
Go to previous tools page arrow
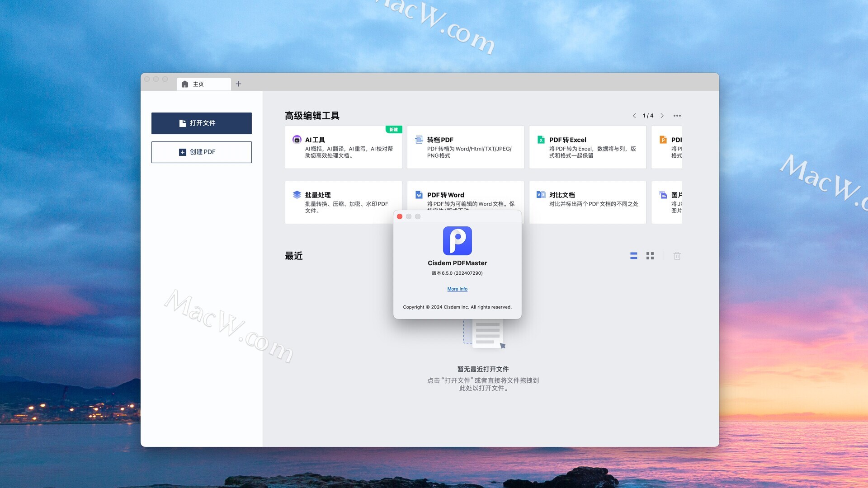[x=634, y=116]
